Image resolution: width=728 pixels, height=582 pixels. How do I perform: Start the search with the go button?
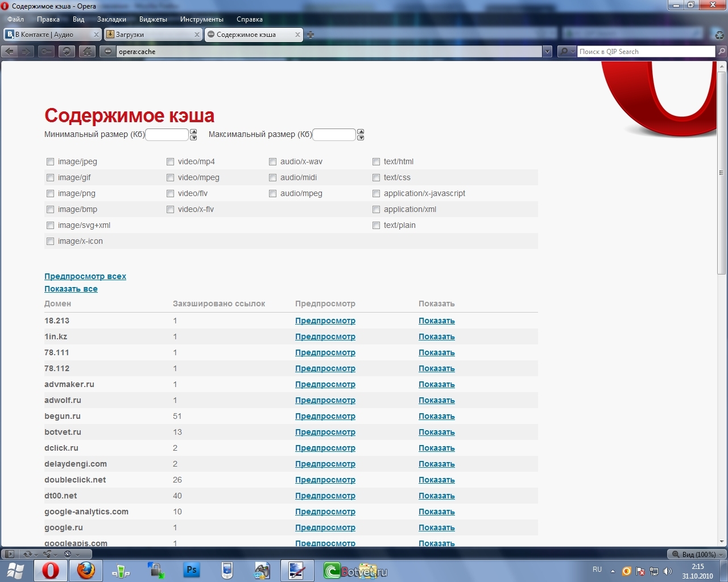[x=722, y=52]
